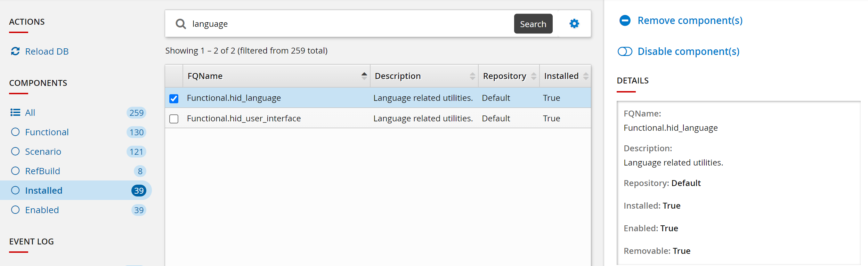
Task: Open search settings gear icon
Action: click(574, 24)
